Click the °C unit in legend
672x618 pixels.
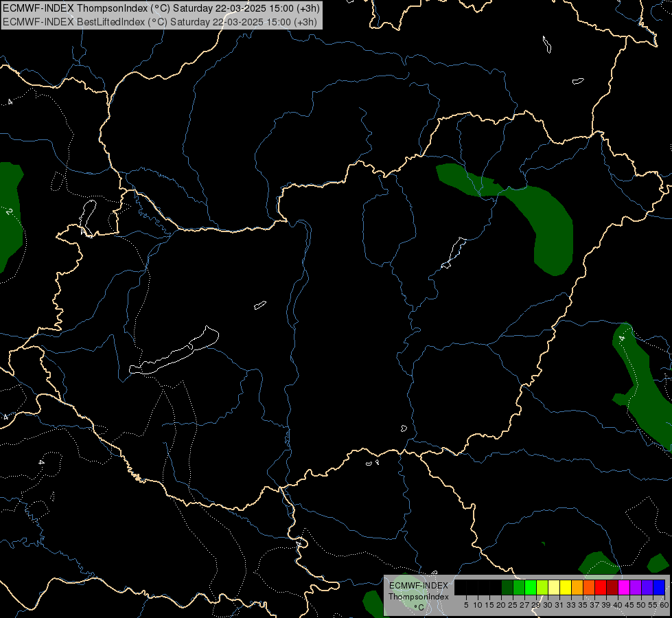click(419, 607)
